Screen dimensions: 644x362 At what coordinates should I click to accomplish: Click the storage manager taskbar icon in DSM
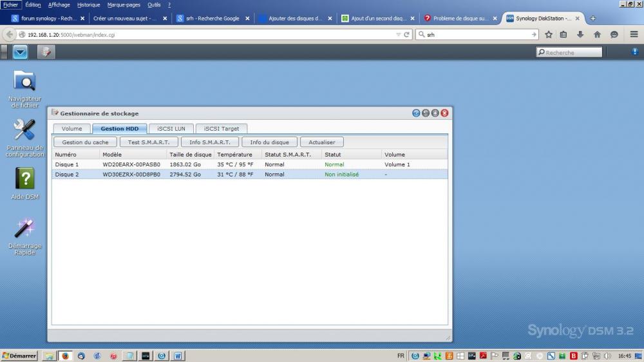(x=46, y=52)
